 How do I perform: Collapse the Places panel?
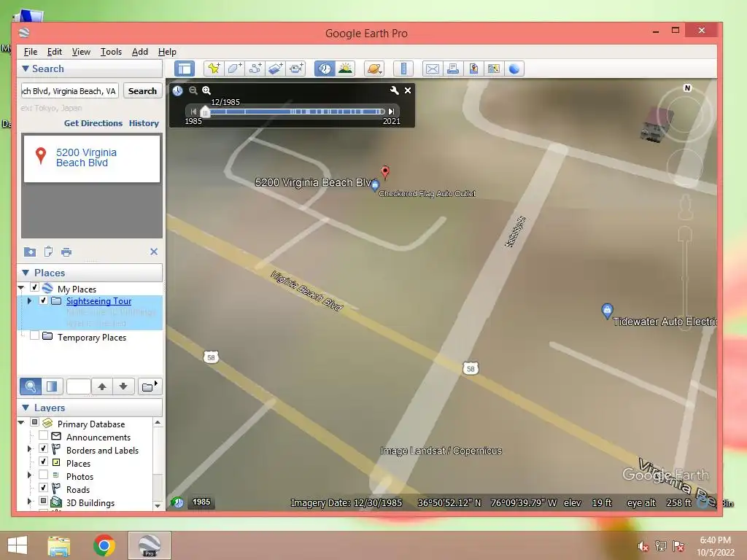[26, 273]
